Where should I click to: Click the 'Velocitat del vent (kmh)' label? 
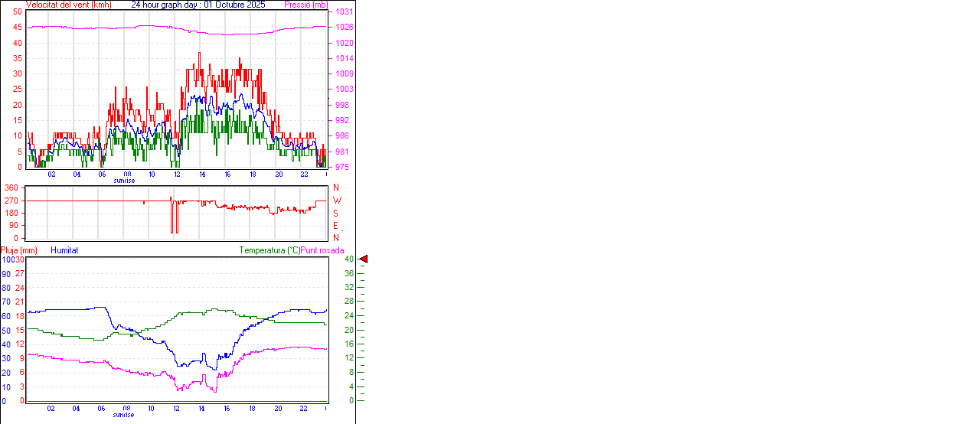click(x=68, y=5)
